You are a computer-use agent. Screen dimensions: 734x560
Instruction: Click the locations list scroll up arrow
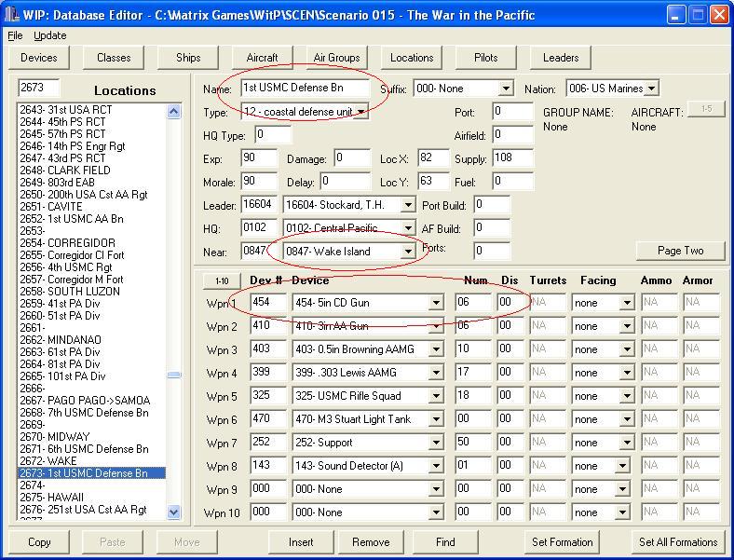click(x=173, y=111)
